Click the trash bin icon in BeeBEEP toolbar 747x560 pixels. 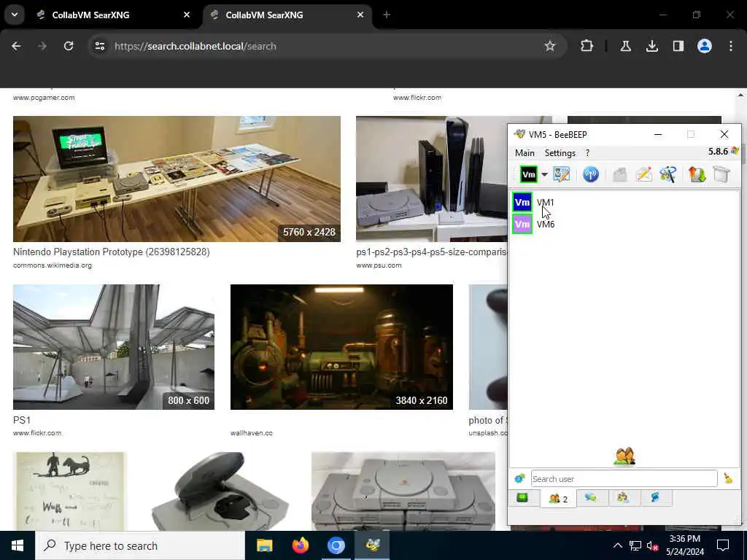(x=721, y=175)
